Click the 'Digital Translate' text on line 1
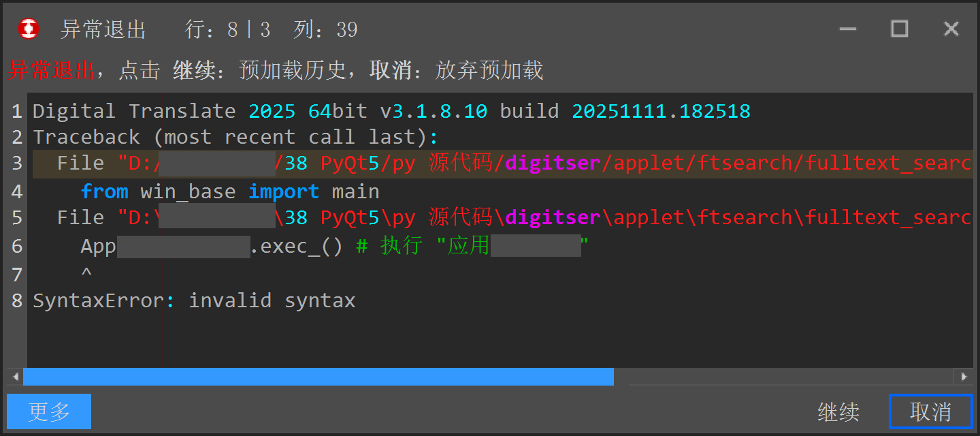980x436 pixels. [x=133, y=112]
